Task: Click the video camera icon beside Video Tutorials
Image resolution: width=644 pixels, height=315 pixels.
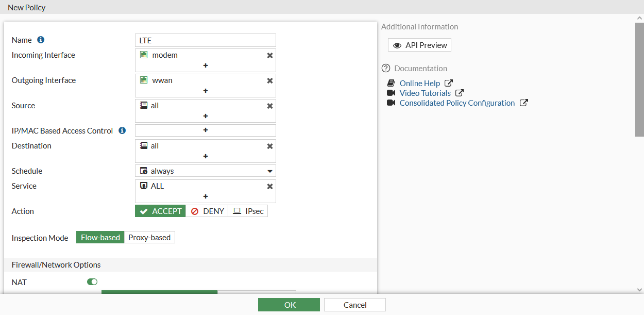Action: tap(391, 93)
